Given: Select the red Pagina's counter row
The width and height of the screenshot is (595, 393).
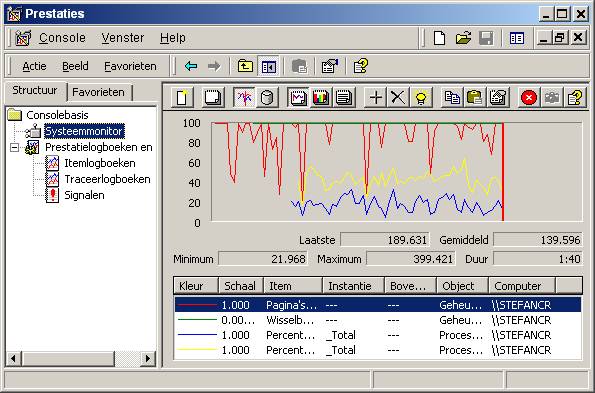Looking at the screenshot, I should (x=378, y=305).
